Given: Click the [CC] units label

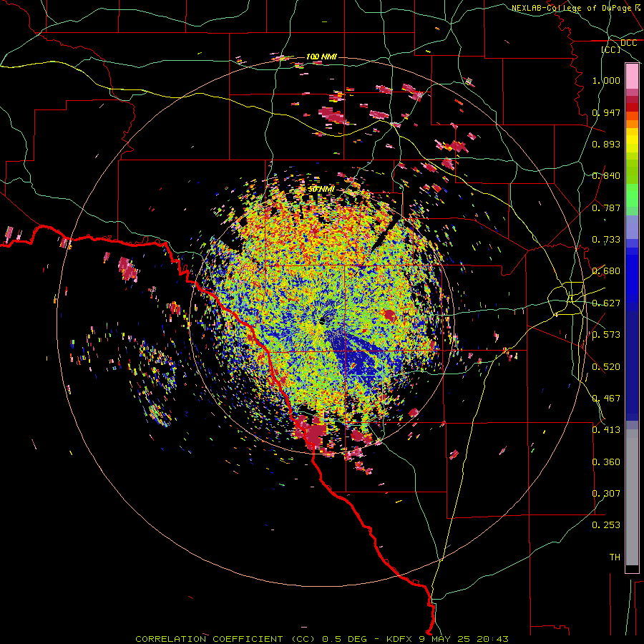Looking at the screenshot, I should [x=611, y=49].
